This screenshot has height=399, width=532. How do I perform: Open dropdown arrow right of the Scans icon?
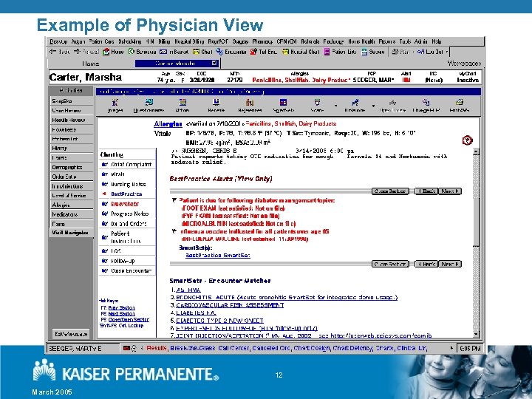[335, 106]
